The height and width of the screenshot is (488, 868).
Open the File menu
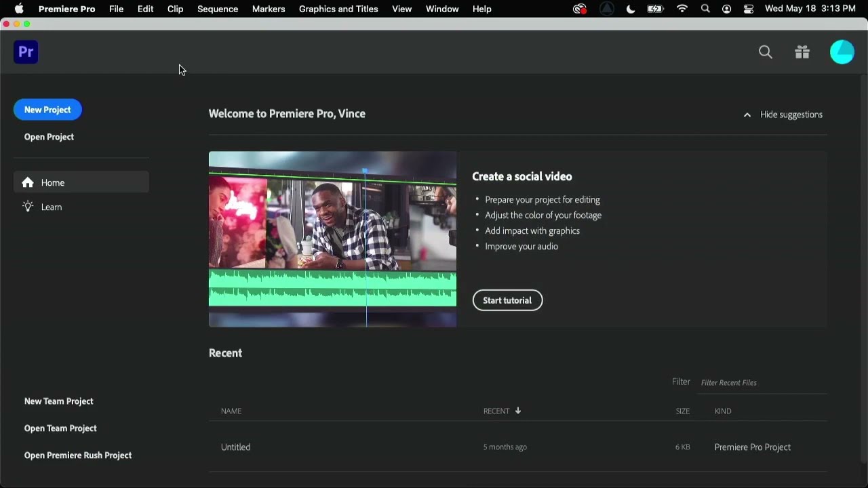[x=116, y=9]
